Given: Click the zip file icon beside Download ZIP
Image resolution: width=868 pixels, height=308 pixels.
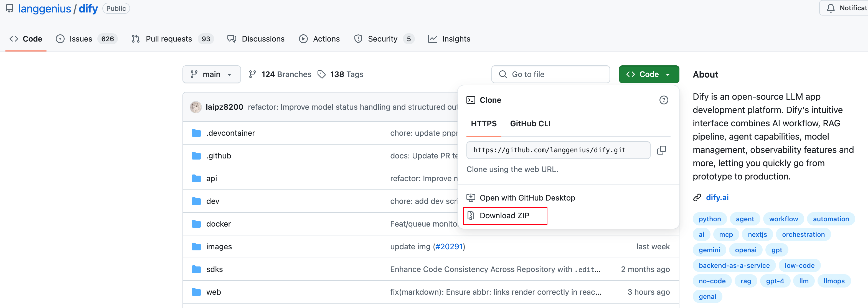Looking at the screenshot, I should pyautogui.click(x=470, y=215).
